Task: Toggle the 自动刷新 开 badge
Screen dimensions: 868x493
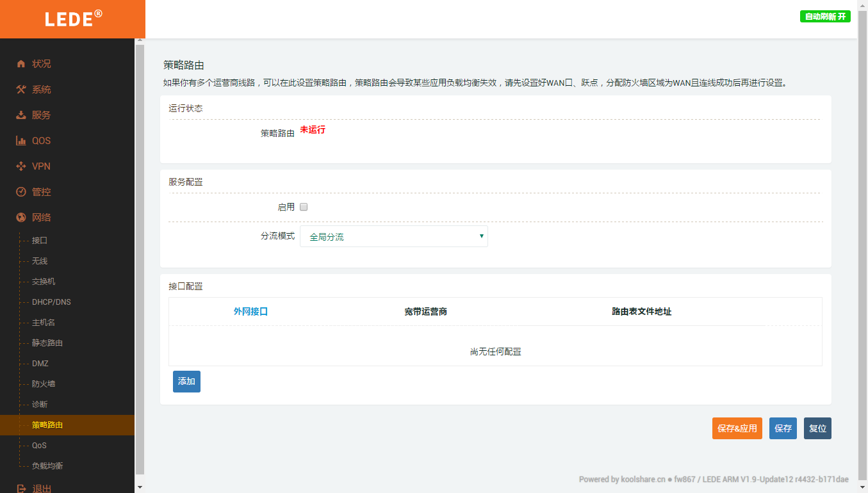Action: tap(825, 17)
